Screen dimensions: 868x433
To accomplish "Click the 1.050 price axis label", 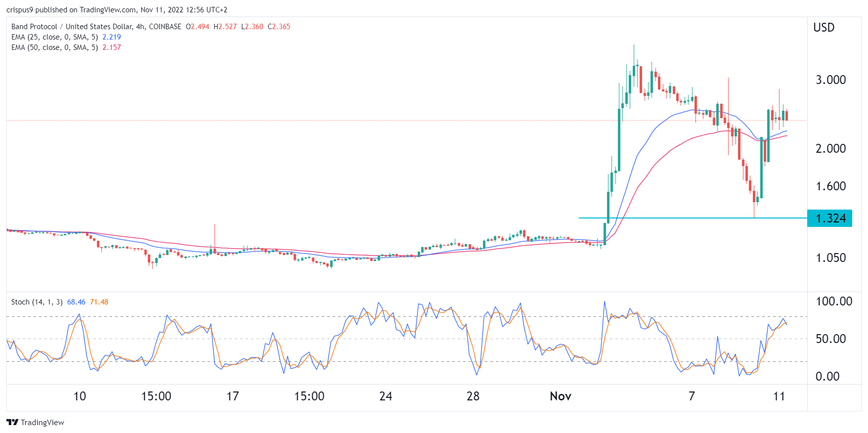I will coord(830,258).
